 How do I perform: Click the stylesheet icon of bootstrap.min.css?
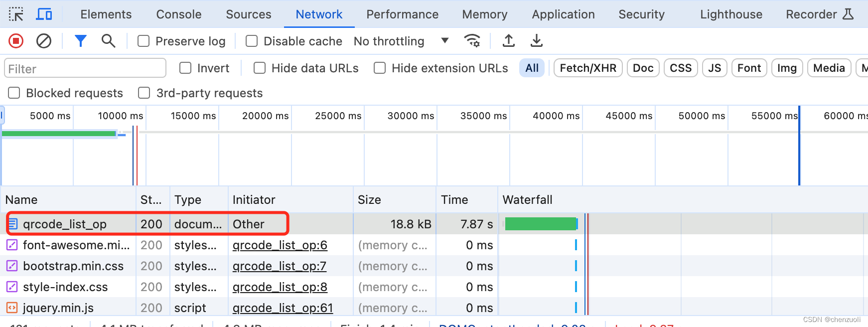[12, 266]
